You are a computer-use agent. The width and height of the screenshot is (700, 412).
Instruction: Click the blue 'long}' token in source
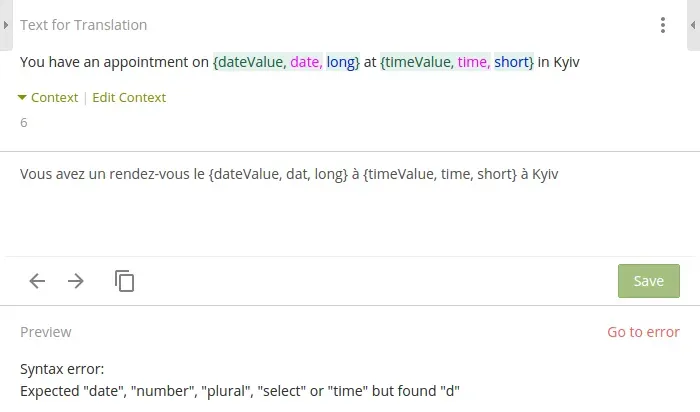coord(343,62)
